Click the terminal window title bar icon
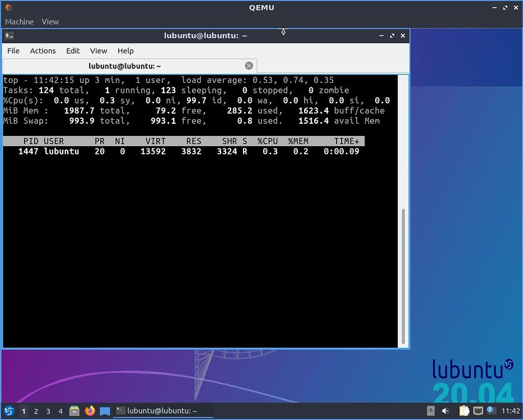The image size is (523, 420). coord(10,35)
